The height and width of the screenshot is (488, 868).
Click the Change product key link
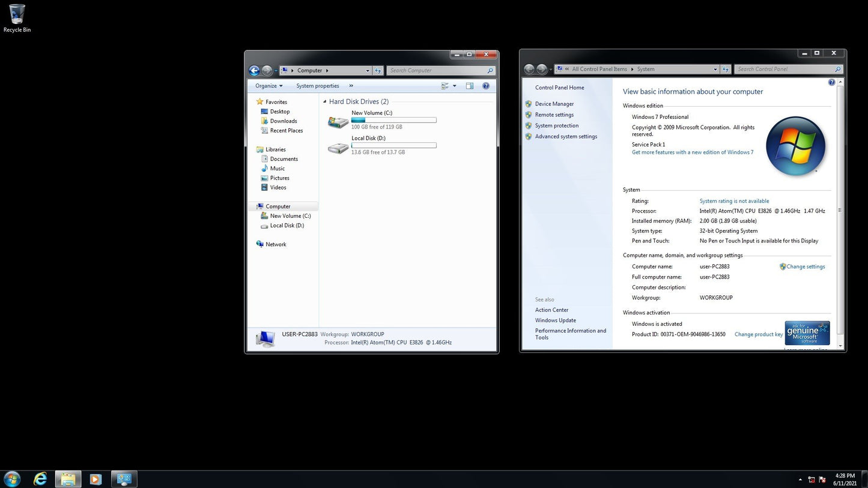(759, 334)
